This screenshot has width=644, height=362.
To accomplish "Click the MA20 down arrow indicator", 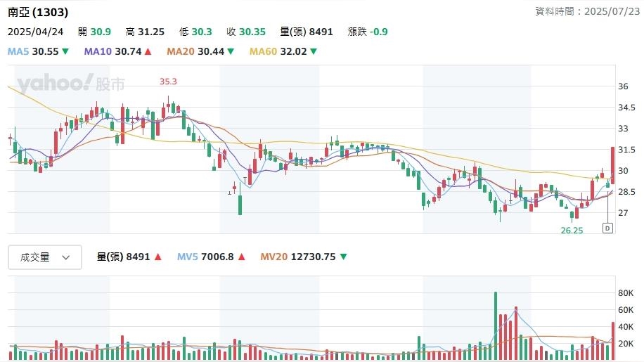I will pos(231,51).
